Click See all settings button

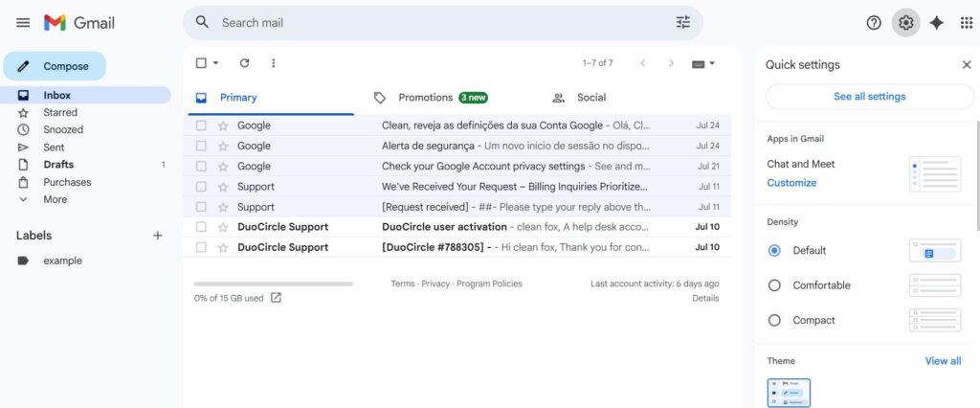click(x=869, y=97)
